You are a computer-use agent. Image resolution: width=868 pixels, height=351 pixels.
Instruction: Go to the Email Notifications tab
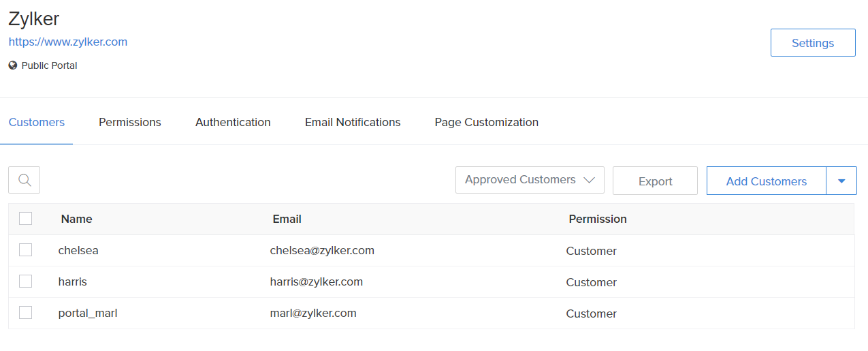353,123
